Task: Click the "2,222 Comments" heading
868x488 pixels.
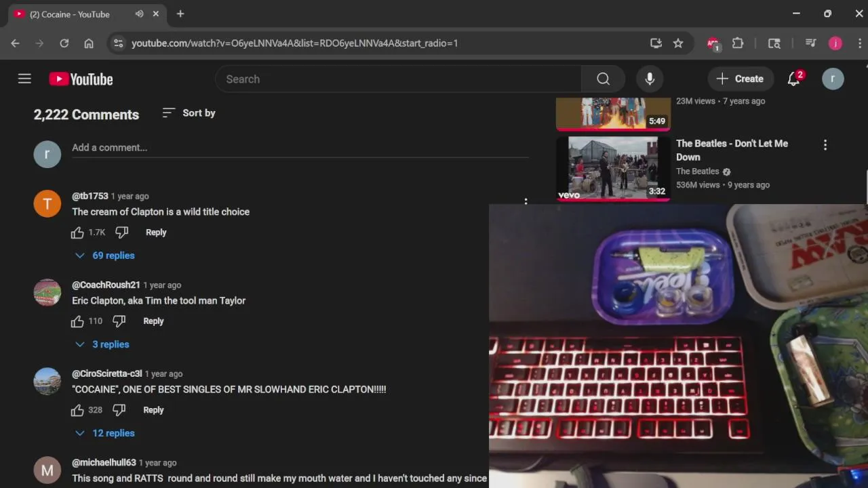Action: tap(86, 115)
